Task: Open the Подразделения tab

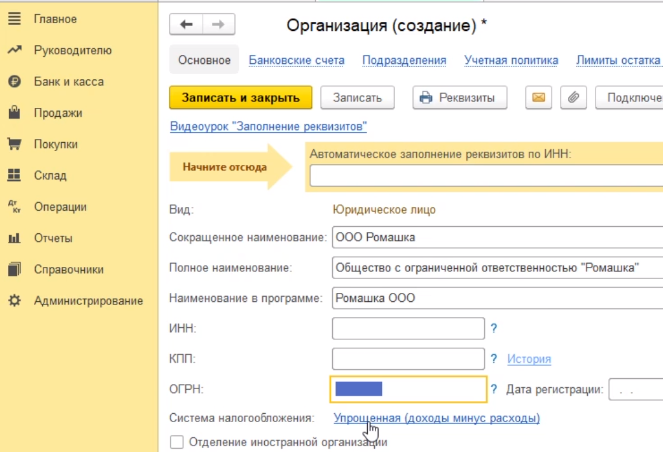Action: click(x=404, y=60)
